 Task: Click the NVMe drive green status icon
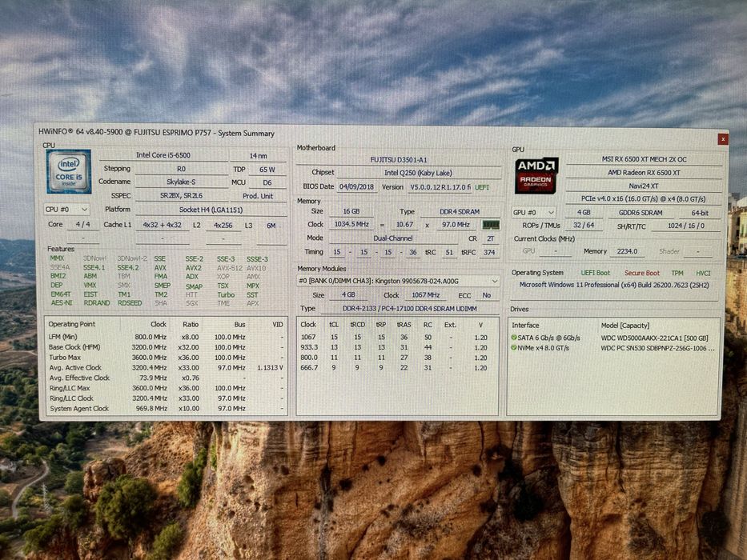[x=514, y=348]
